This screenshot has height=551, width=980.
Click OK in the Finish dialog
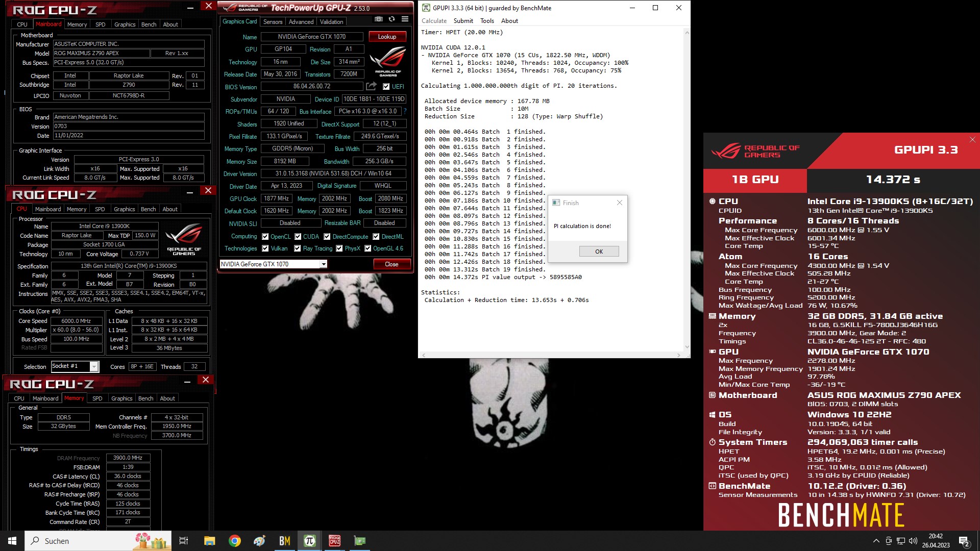click(599, 252)
